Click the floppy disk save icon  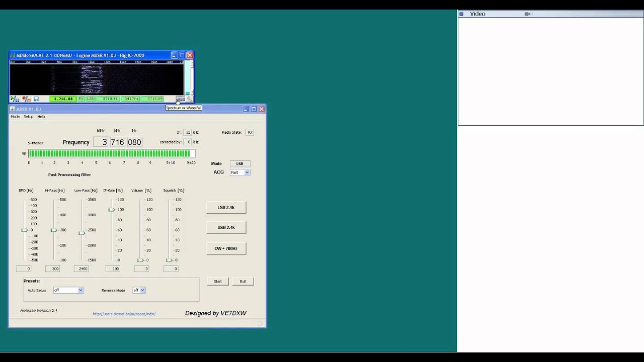click(36, 99)
